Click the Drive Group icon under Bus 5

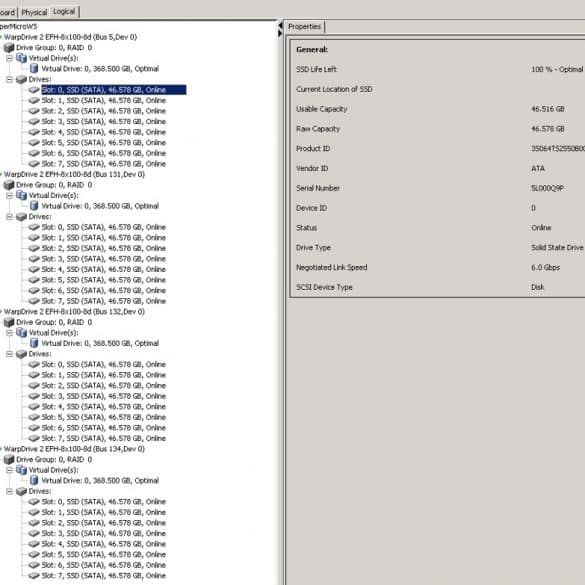pos(9,48)
